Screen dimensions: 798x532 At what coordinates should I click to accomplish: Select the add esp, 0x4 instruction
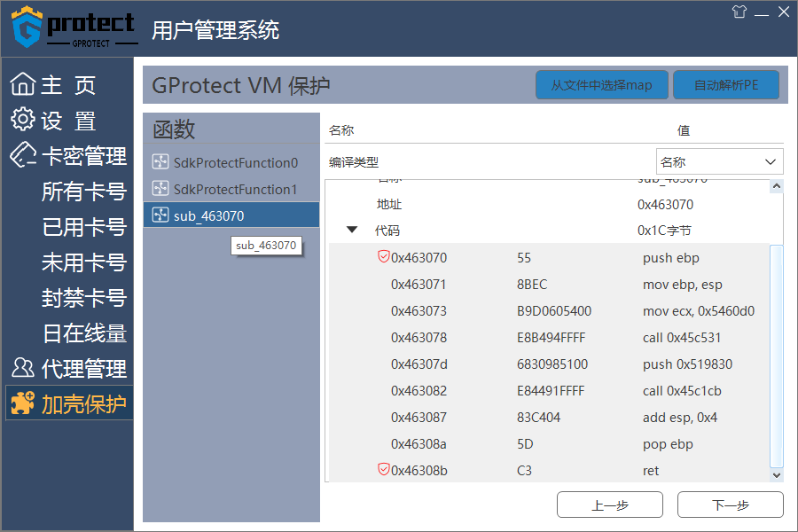680,417
